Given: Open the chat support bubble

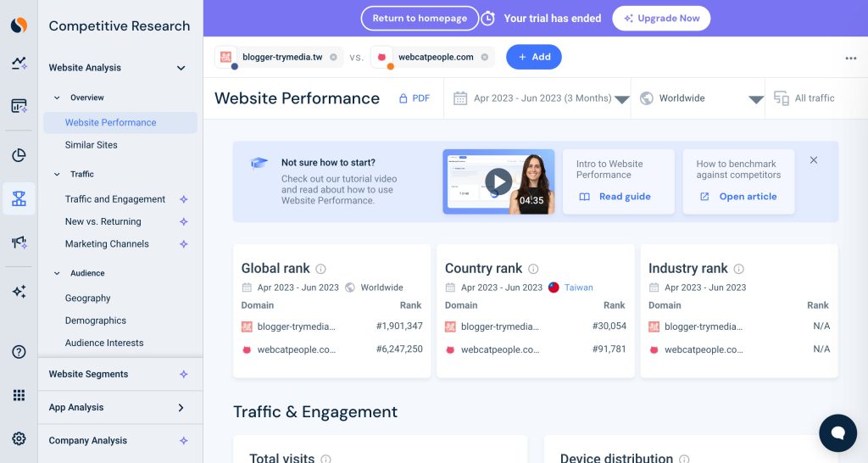Looking at the screenshot, I should click(x=838, y=433).
